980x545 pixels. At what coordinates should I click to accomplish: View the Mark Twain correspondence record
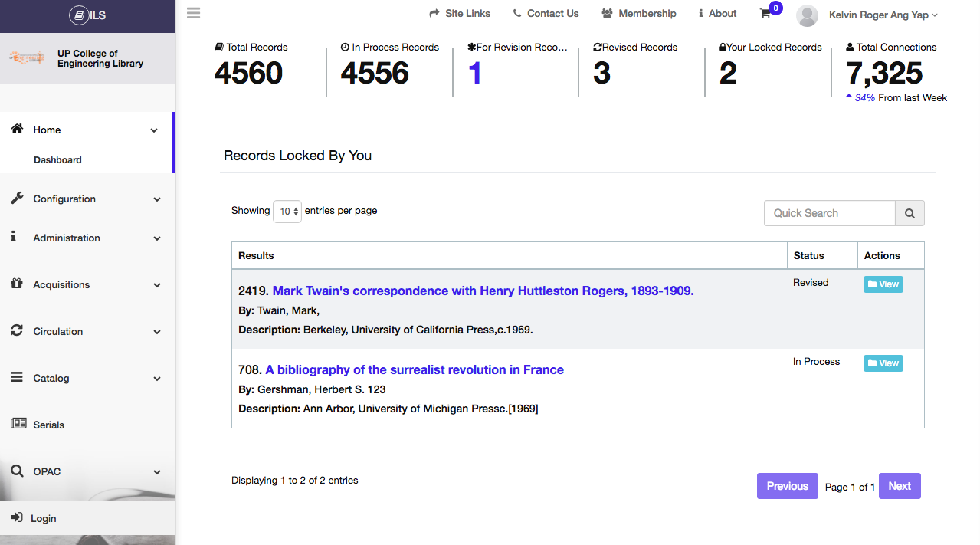[x=883, y=284]
